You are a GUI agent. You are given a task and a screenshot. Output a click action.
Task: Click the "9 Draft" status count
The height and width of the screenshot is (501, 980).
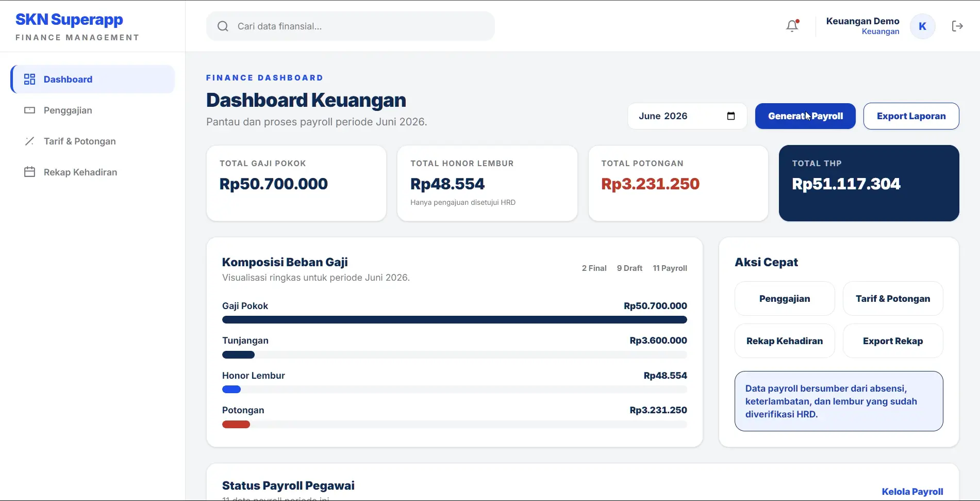[629, 268]
